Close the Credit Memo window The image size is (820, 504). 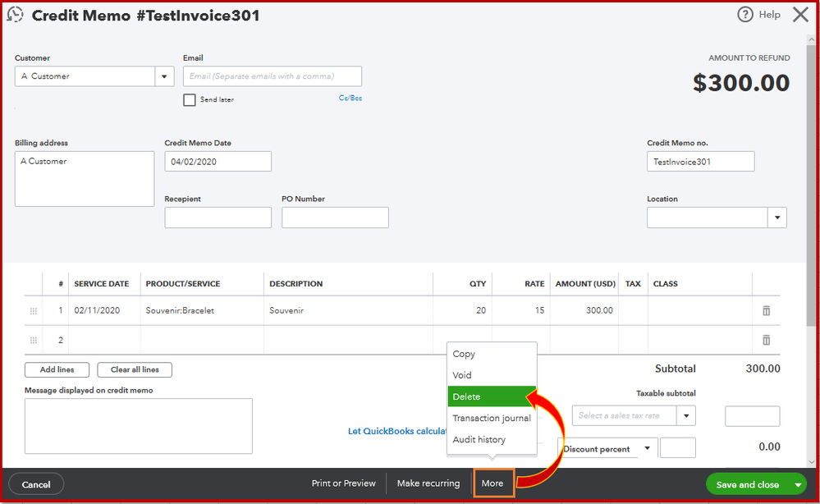pyautogui.click(x=800, y=15)
